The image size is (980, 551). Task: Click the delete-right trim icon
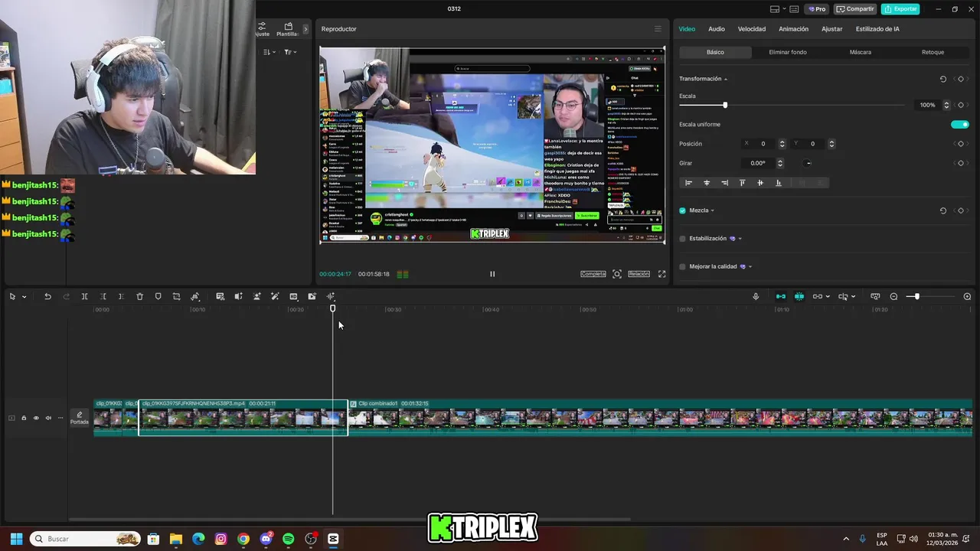121,296
